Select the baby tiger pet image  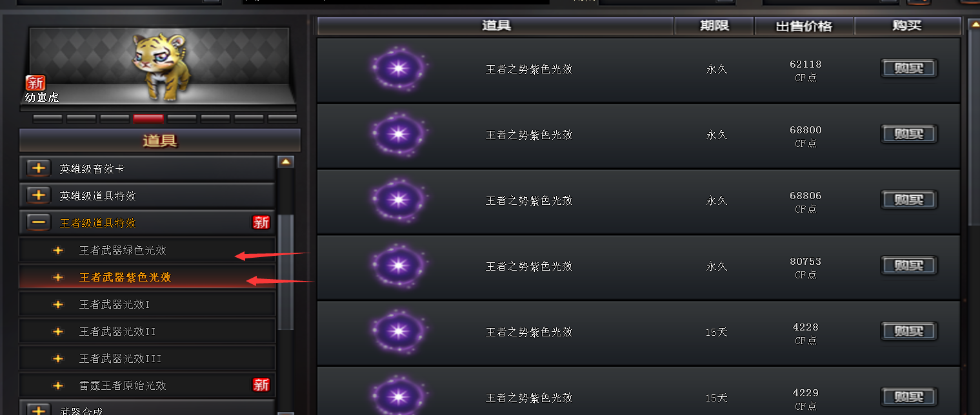tap(157, 67)
